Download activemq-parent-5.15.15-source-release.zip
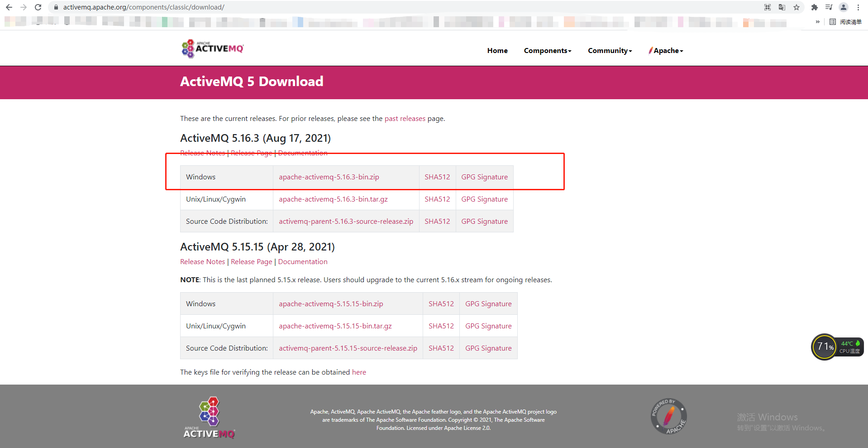This screenshot has height=448, width=868. [x=348, y=348]
